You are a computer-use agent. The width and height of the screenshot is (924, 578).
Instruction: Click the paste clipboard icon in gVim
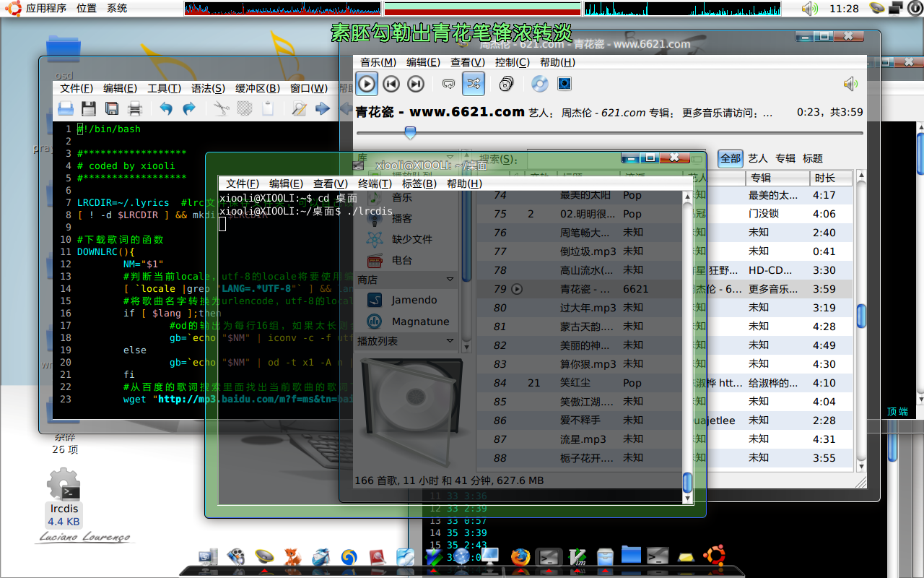[267, 109]
